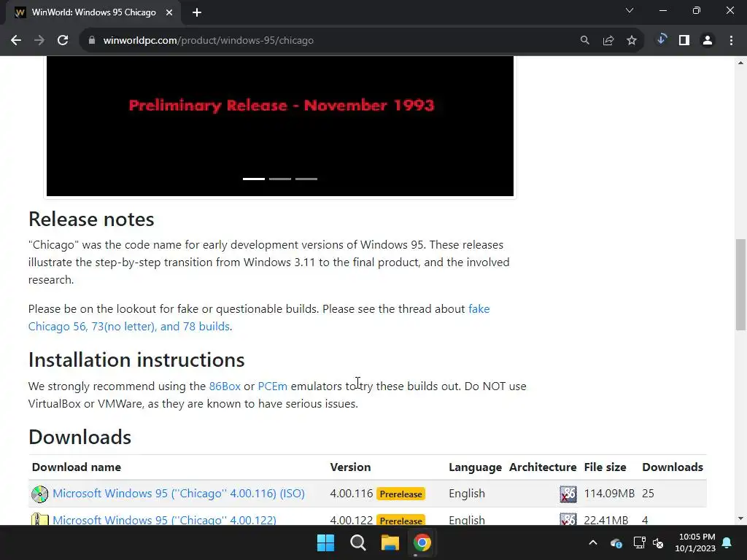Click the Download name column header
This screenshot has height=560, width=747.
[76, 467]
